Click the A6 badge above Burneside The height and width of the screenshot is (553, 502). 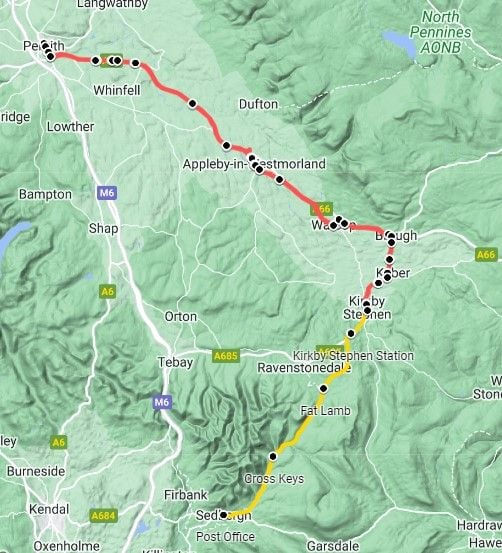59,442
